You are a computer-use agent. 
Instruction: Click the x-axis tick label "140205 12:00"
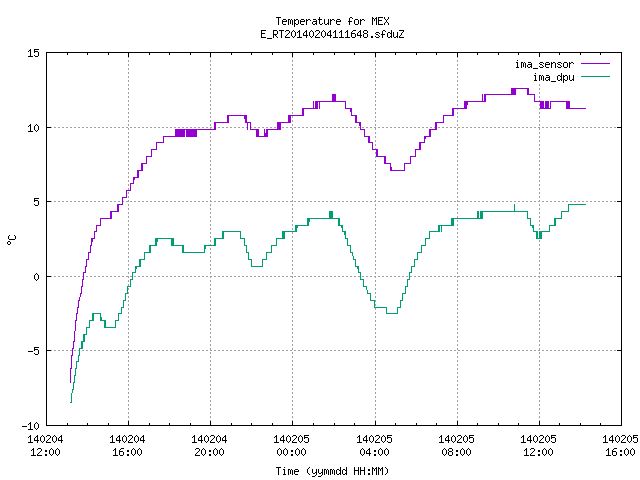point(538,446)
